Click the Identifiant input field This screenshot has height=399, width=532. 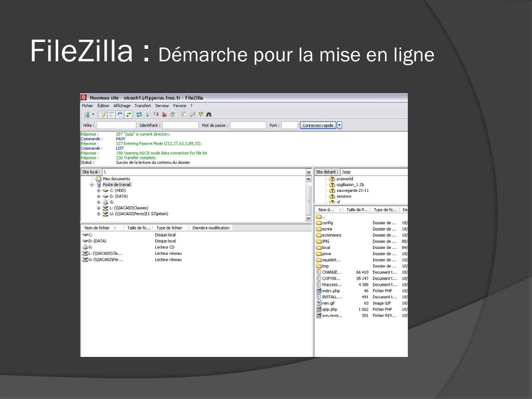180,125
